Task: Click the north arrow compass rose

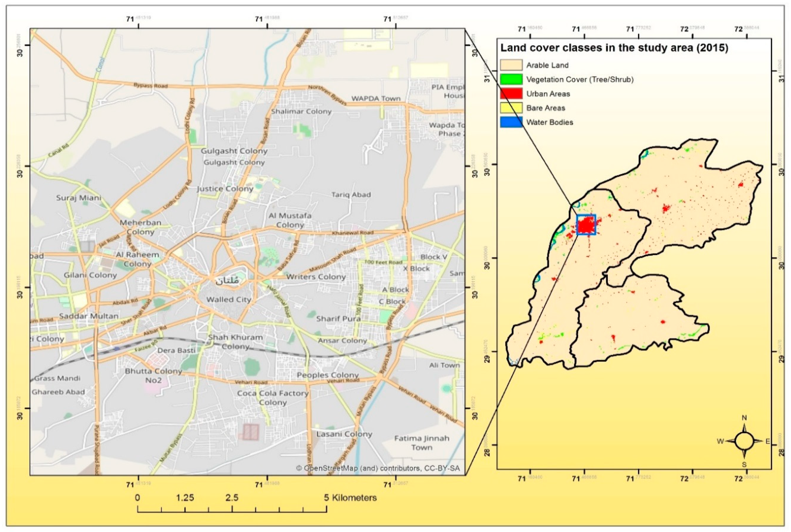Action: [x=744, y=441]
